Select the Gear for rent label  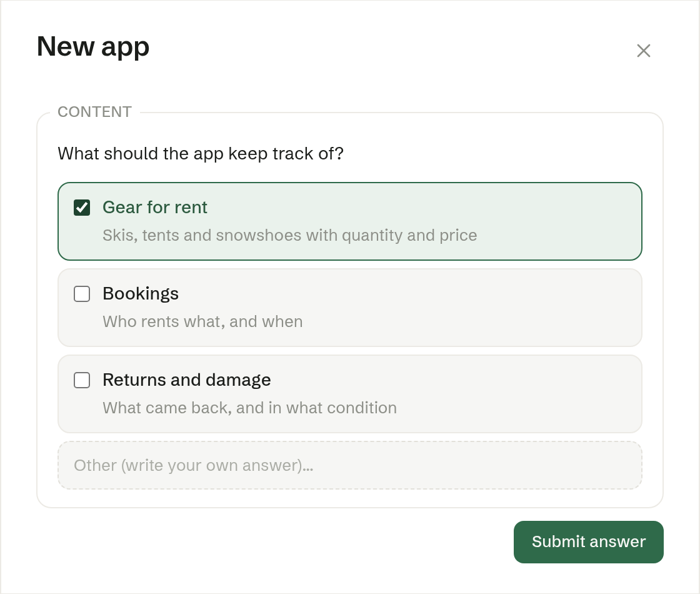pos(155,207)
